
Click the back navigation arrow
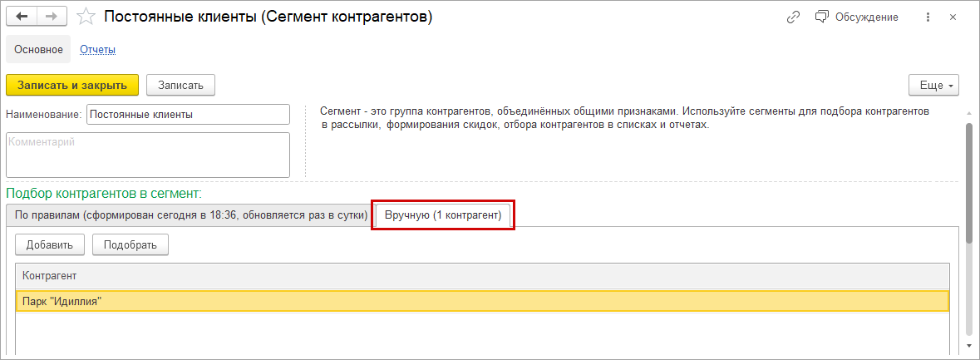(22, 17)
